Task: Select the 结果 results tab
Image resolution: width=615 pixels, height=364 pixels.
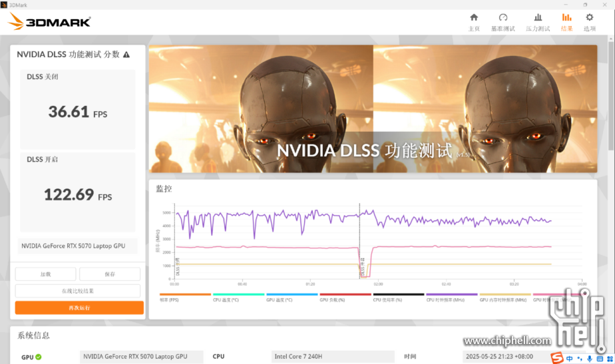Action: coord(567,23)
